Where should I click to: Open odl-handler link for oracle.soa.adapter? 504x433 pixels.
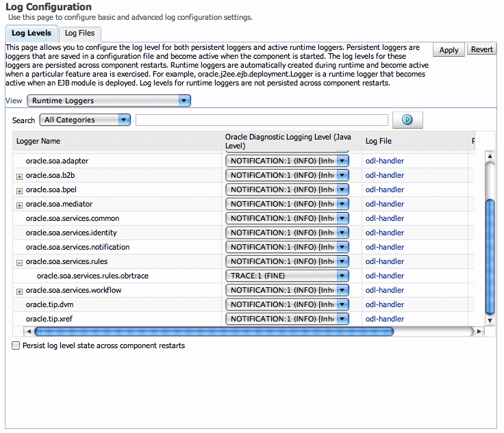pos(384,161)
